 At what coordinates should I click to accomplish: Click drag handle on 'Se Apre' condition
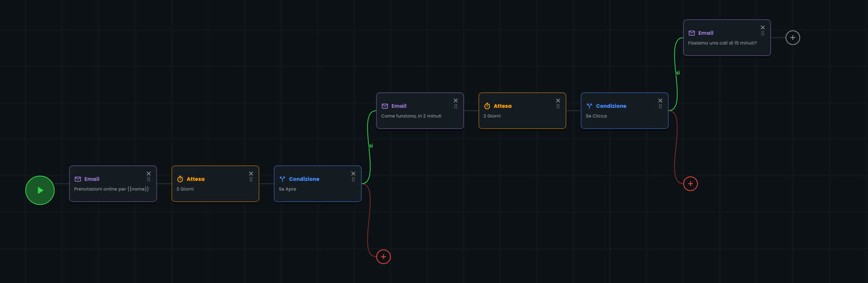(x=353, y=179)
